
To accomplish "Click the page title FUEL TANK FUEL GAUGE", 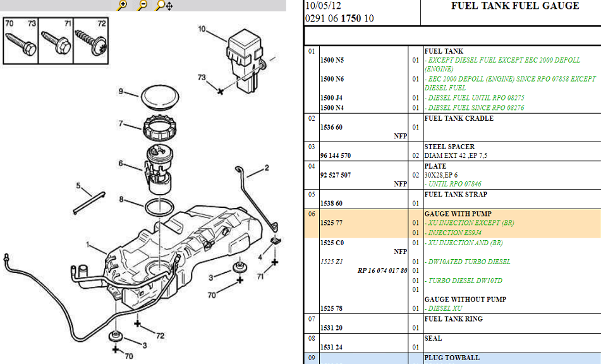I will click(x=515, y=6).
